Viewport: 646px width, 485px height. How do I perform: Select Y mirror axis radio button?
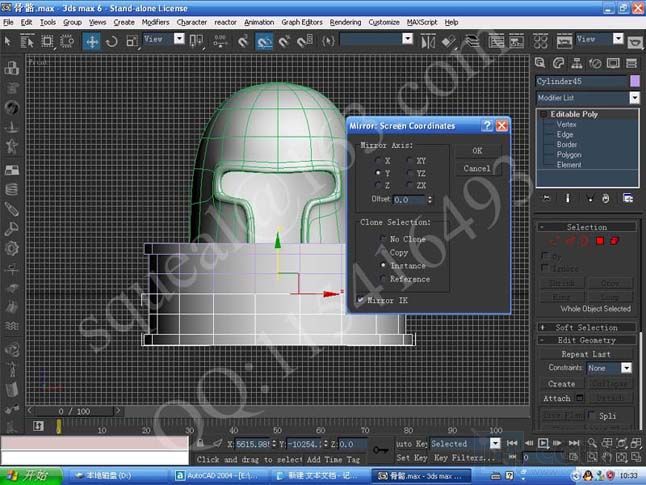point(378,173)
